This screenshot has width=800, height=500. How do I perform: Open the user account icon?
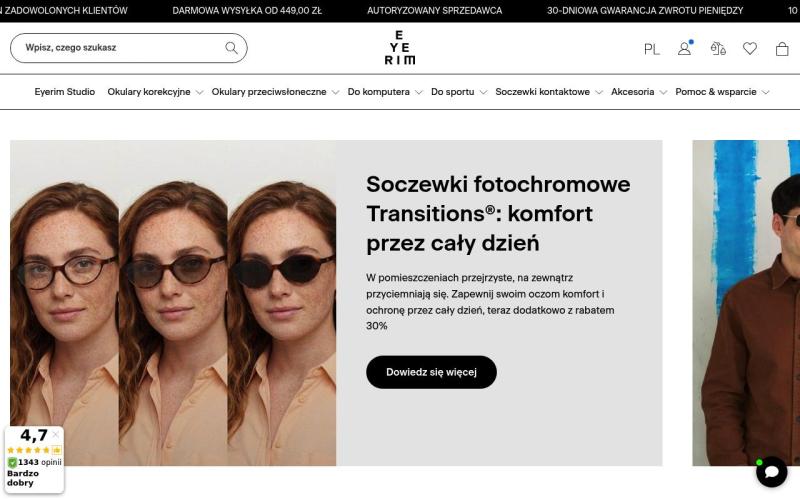point(685,48)
